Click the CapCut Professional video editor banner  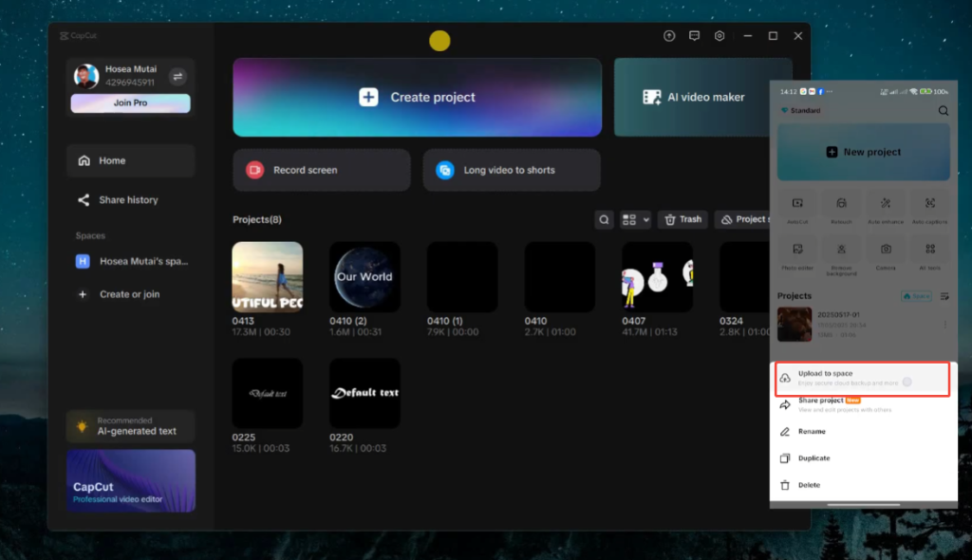click(x=131, y=480)
